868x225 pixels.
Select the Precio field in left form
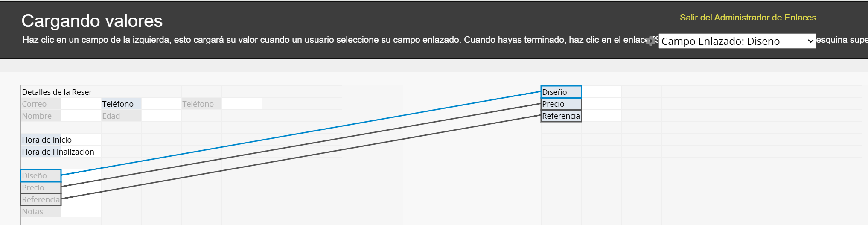tap(41, 187)
